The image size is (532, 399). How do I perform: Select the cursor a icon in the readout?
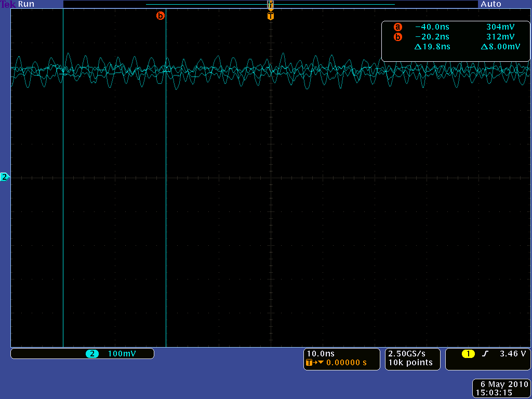(397, 27)
